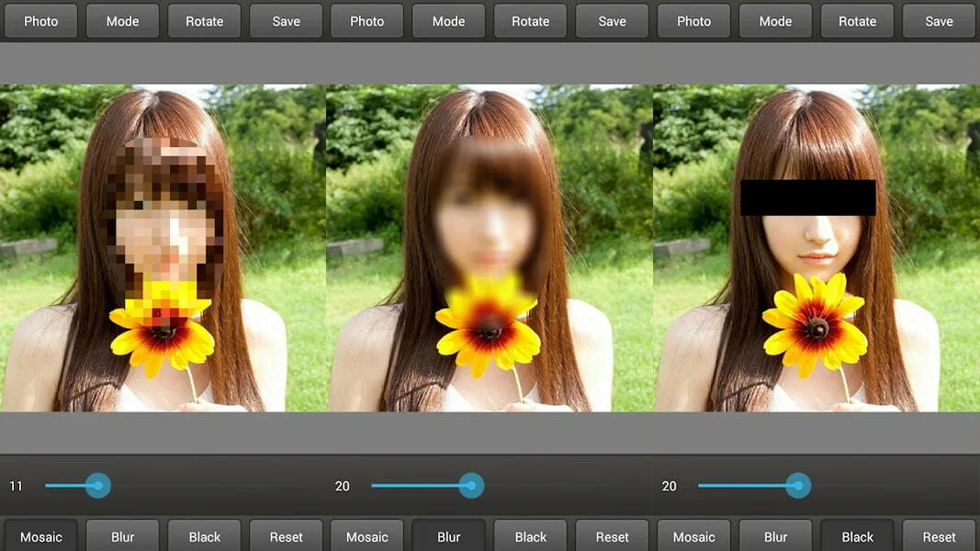Save the black-bar edited photo on the right
The height and width of the screenshot is (551, 980).
pos(939,21)
